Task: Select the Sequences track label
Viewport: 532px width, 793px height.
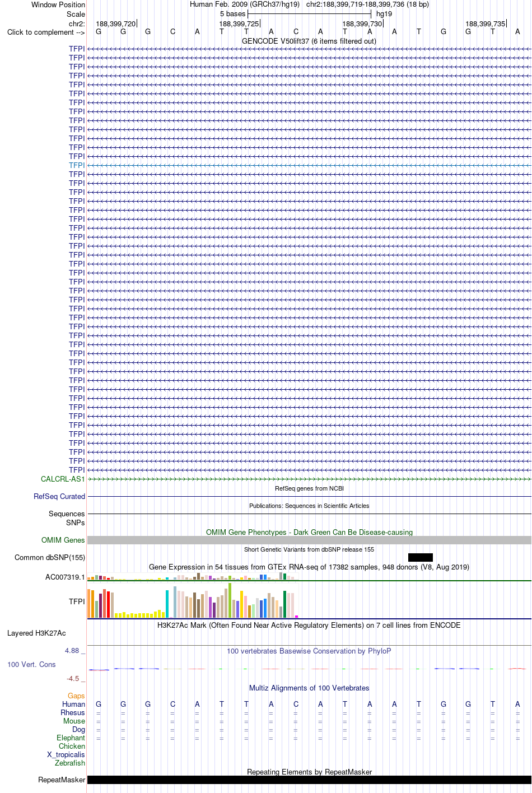Action: 67,514
